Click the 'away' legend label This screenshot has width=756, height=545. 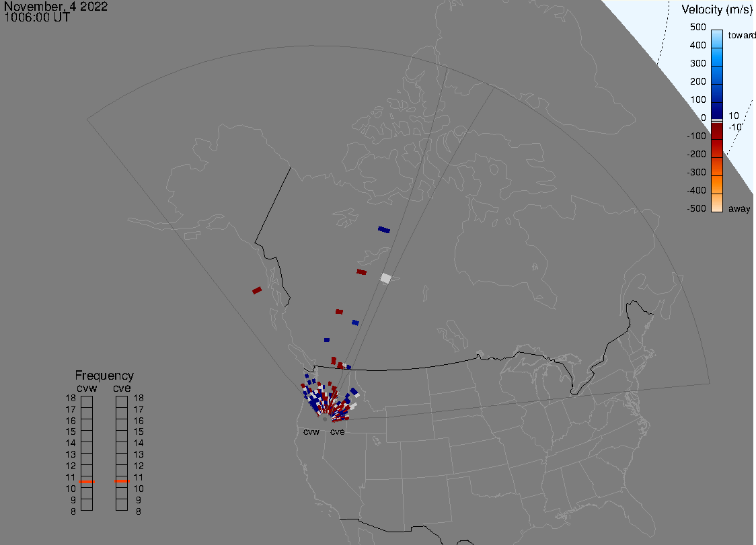click(x=739, y=208)
